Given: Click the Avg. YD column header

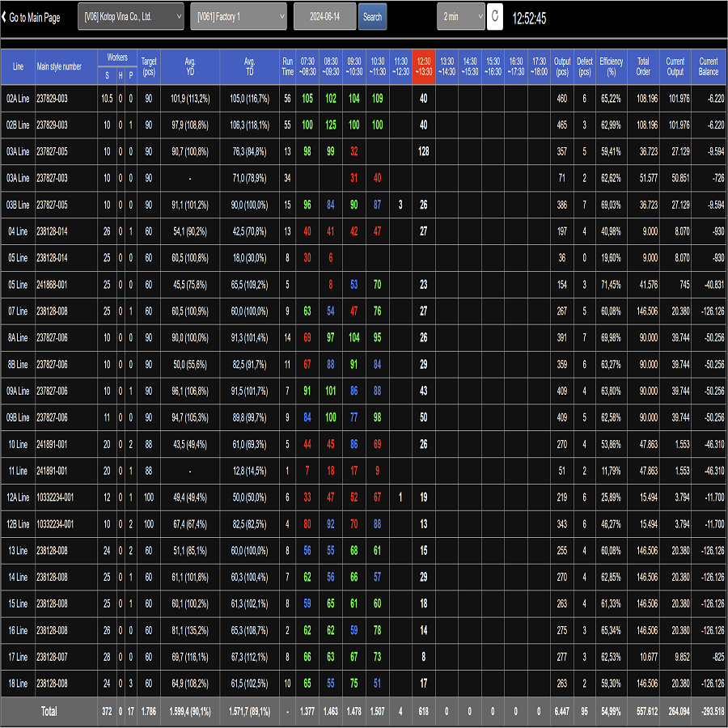Looking at the screenshot, I should 190,66.
